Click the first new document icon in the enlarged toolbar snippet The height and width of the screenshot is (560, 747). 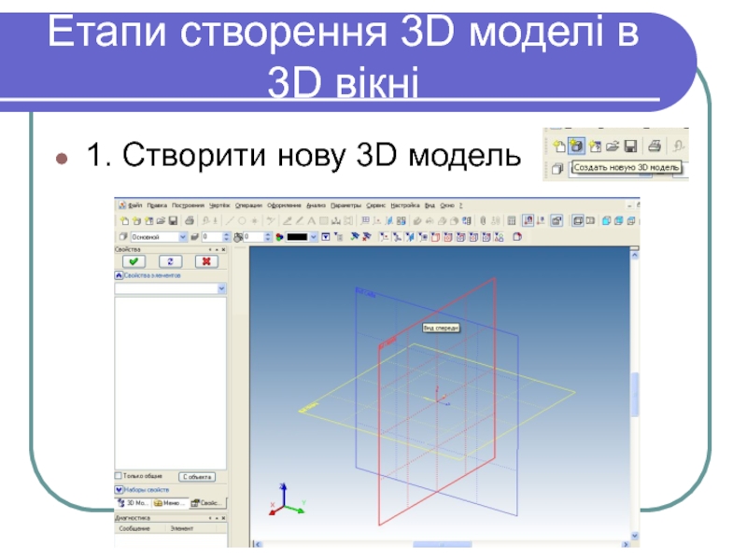pos(558,146)
